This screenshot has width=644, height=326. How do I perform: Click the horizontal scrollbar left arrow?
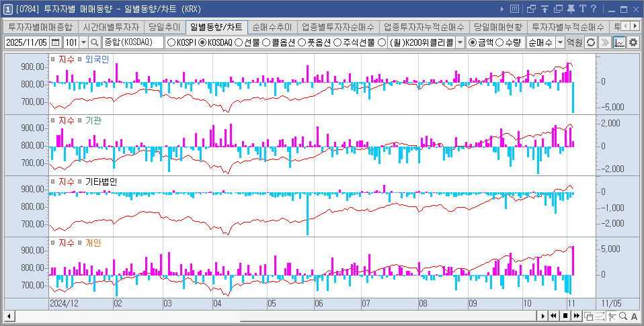click(8, 316)
